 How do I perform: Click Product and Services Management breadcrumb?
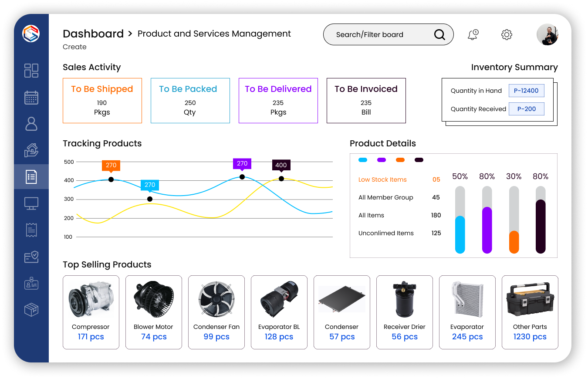(x=214, y=34)
